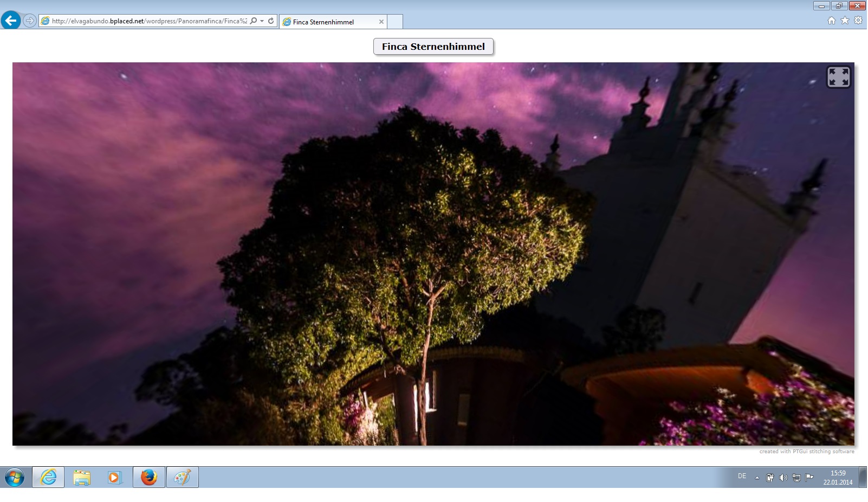The width and height of the screenshot is (868, 502).
Task: Open the DE input language selector
Action: 742,476
